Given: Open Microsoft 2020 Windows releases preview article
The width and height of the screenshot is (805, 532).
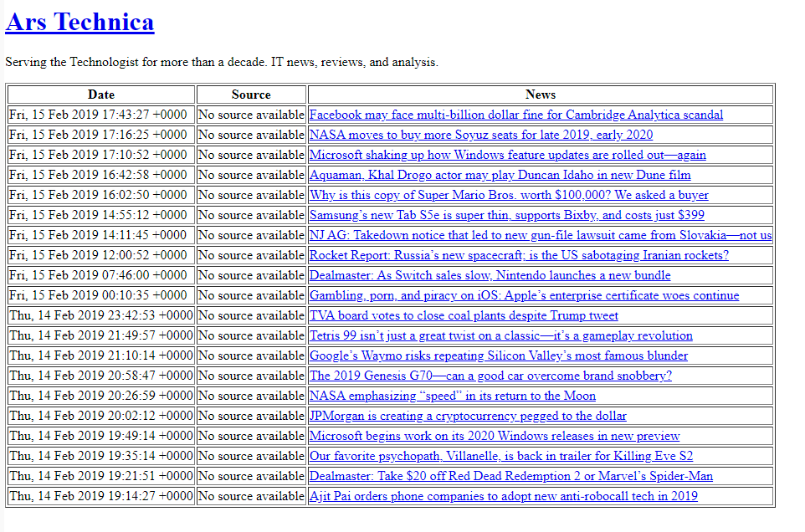Looking at the screenshot, I should pyautogui.click(x=495, y=435).
